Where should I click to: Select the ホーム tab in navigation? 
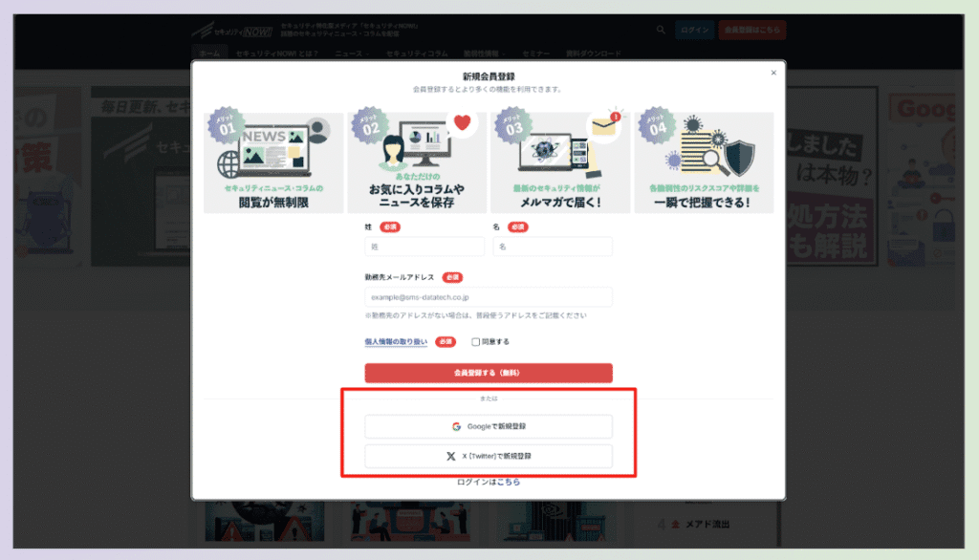pyautogui.click(x=209, y=54)
